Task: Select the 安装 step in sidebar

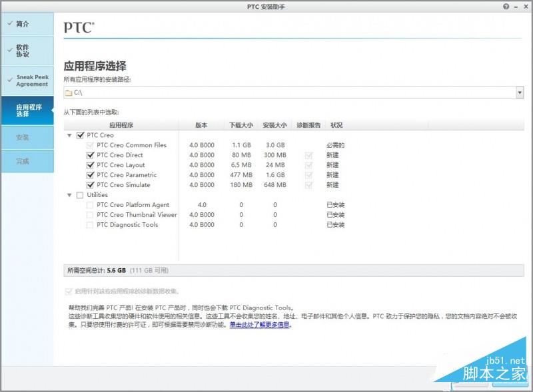Action: 27,138
